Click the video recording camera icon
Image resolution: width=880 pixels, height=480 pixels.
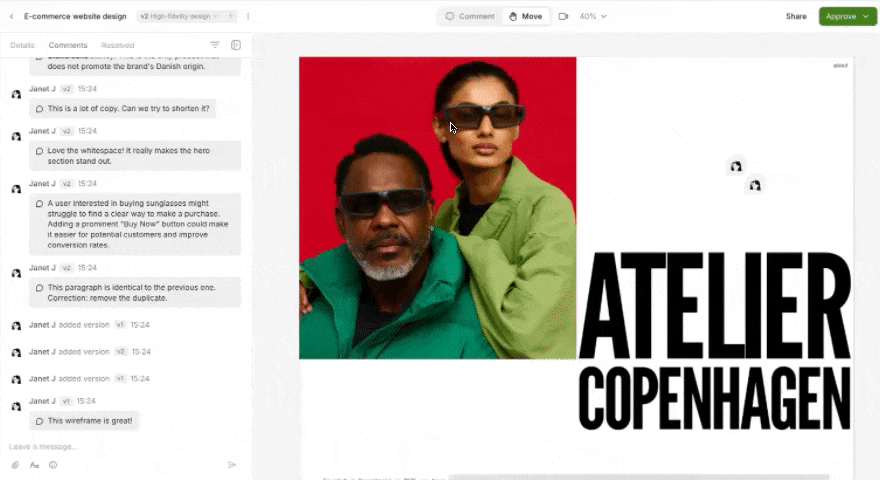(563, 16)
